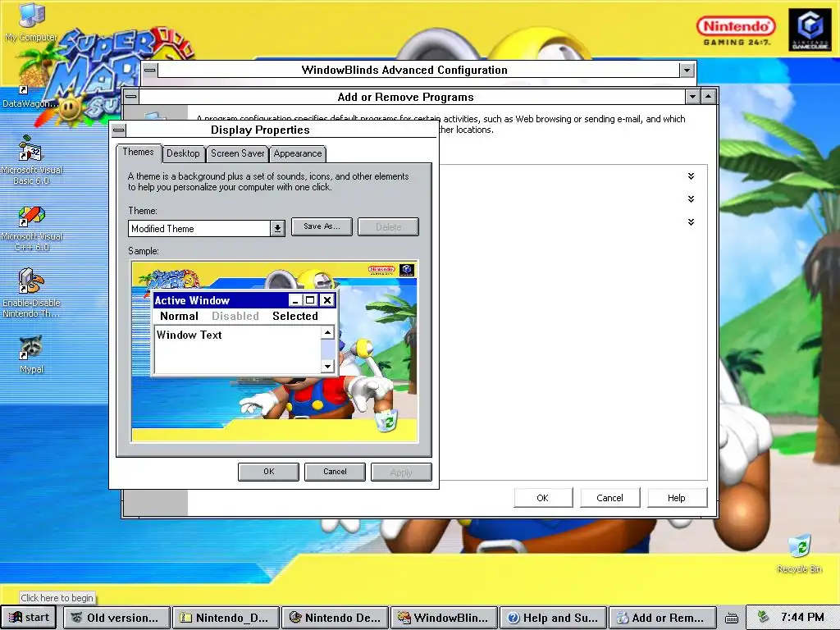Click the taskbar clock showing 7:44 PM

point(802,617)
